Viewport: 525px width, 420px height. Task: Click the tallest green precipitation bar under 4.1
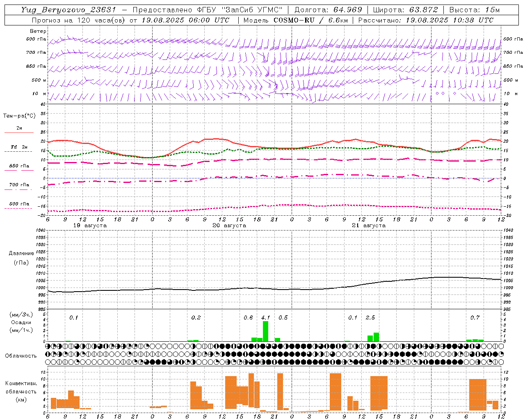265,331
